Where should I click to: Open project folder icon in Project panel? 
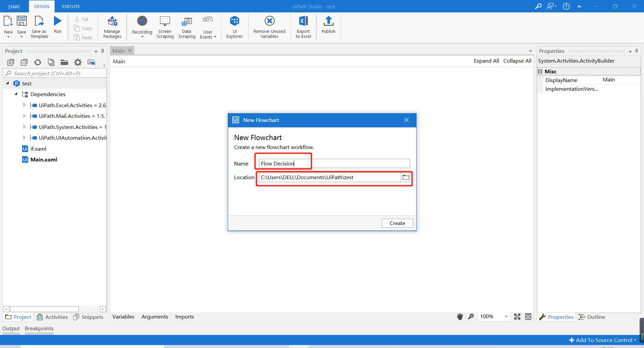(x=64, y=62)
